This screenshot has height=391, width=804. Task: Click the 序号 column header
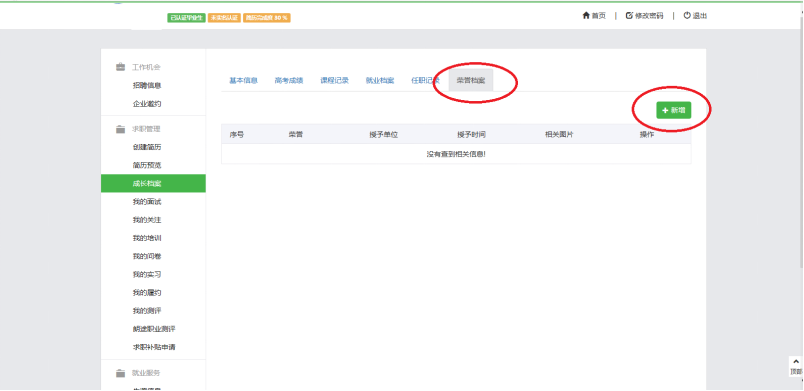(x=236, y=135)
